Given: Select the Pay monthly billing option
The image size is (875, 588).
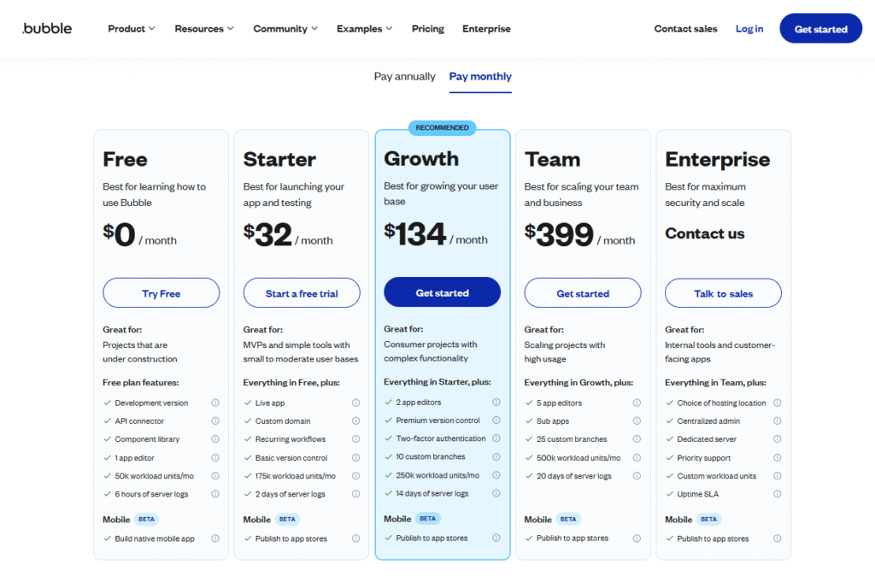Looking at the screenshot, I should tap(480, 76).
